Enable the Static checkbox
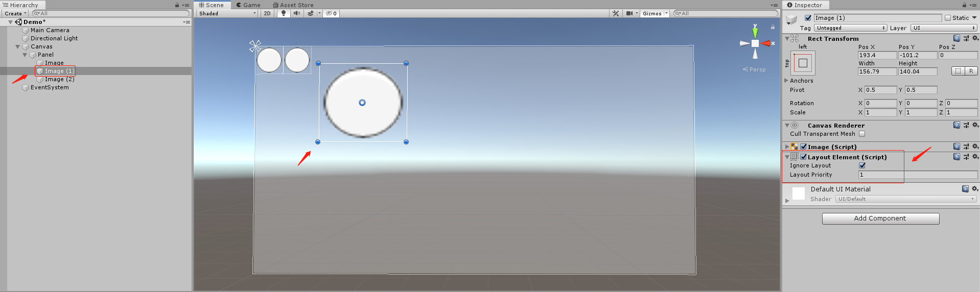The width and height of the screenshot is (980, 292). pyautogui.click(x=948, y=18)
